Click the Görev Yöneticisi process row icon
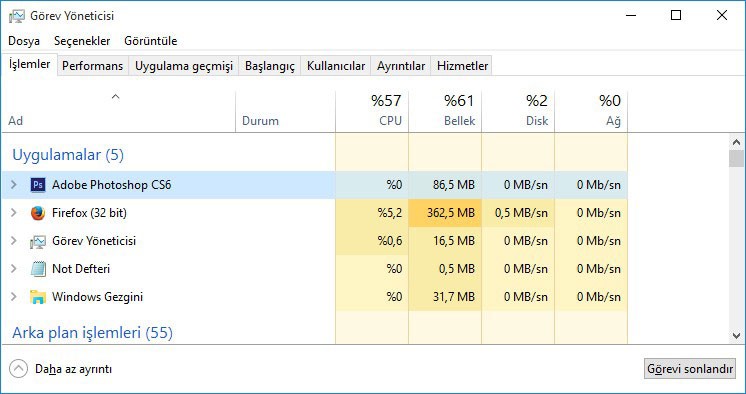 38,241
